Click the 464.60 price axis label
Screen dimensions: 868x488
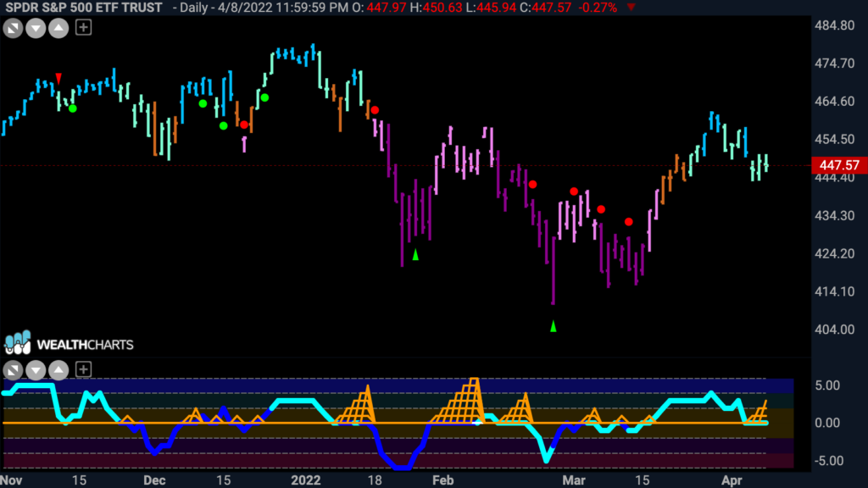point(834,102)
